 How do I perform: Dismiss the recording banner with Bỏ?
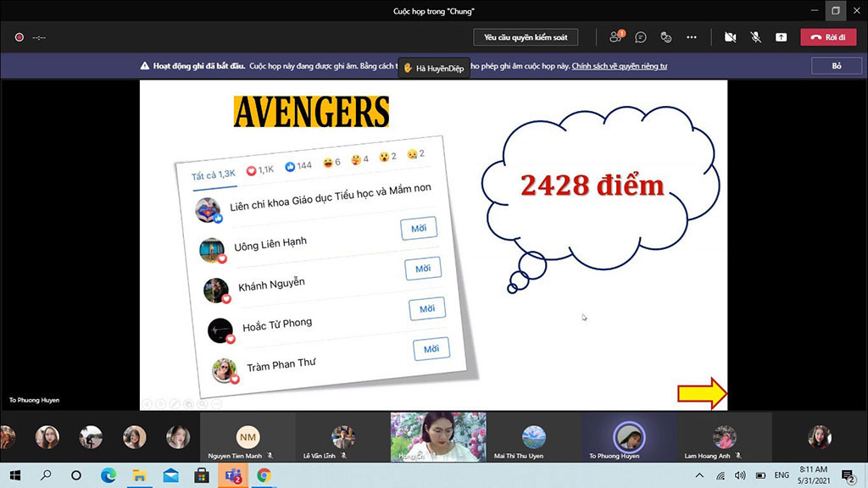point(836,66)
